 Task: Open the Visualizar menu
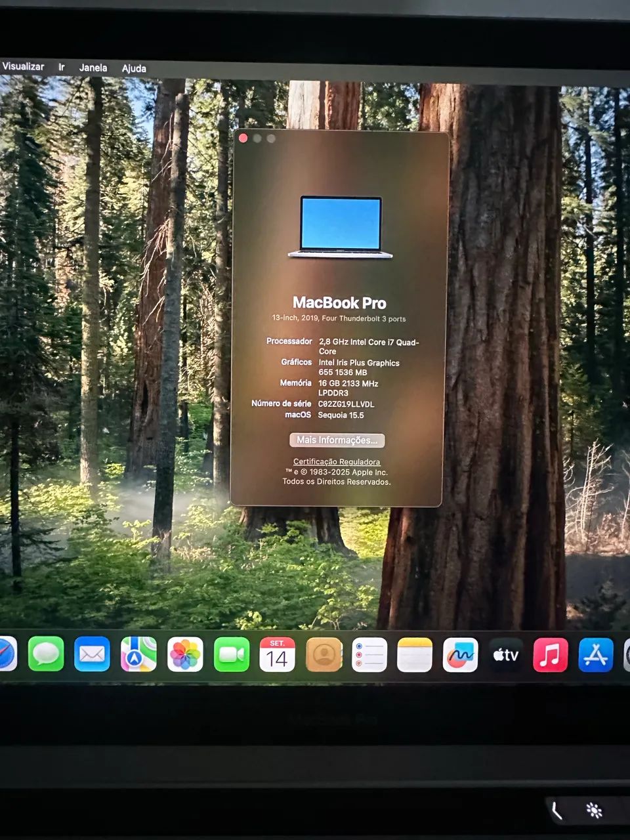pos(23,66)
